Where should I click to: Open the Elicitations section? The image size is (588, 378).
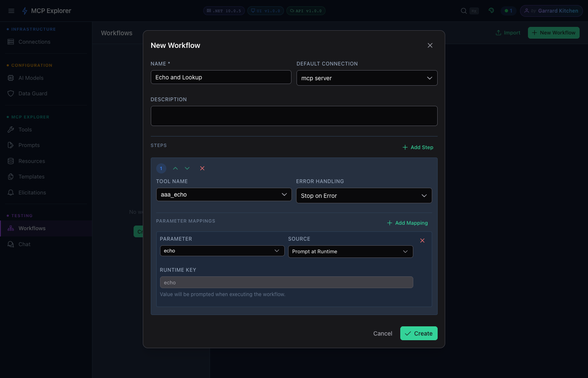click(31, 192)
